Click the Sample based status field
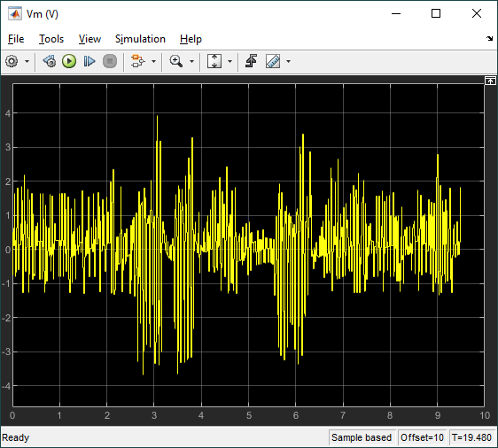Image resolution: width=498 pixels, height=448 pixels. (x=362, y=437)
